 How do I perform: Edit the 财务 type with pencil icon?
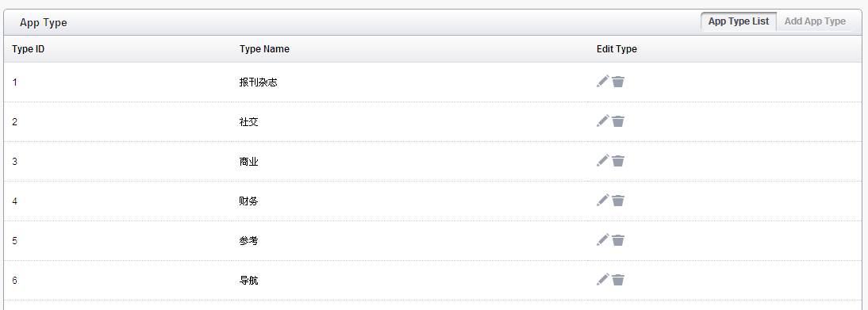point(603,201)
